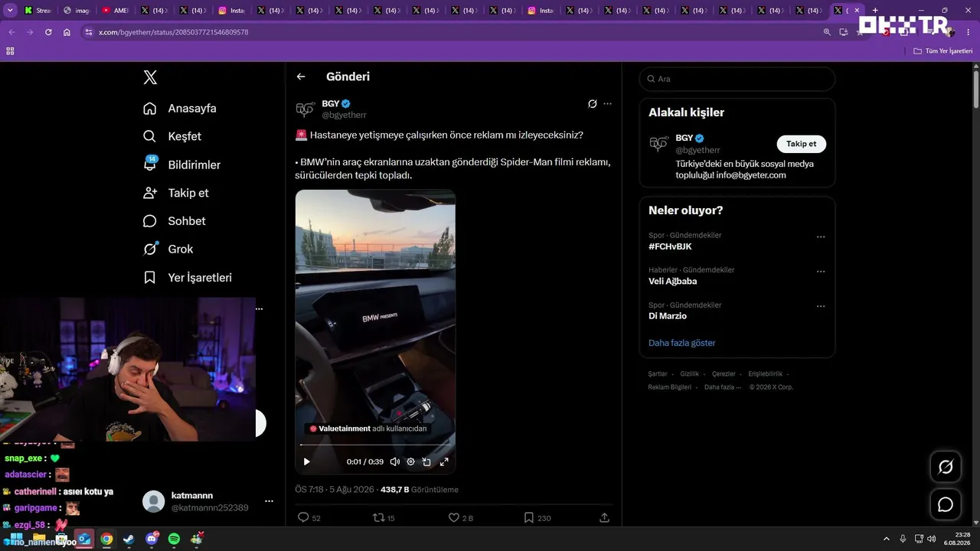Open the Veli Ağbaba trending topic
This screenshot has width=980, height=551.
(x=672, y=282)
